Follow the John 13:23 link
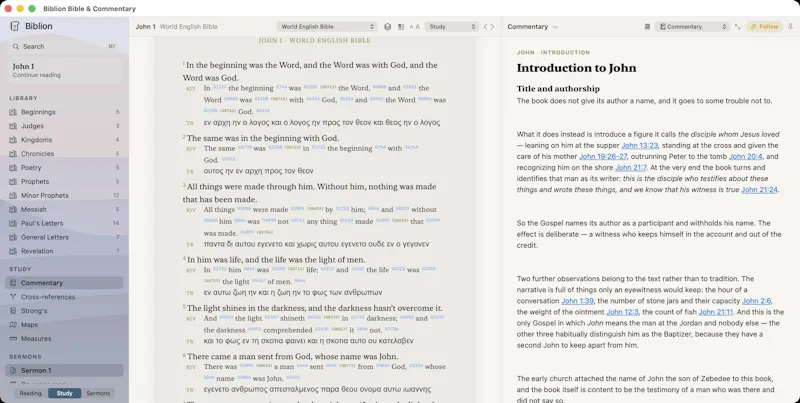This screenshot has height=403, width=800. pyautogui.click(x=639, y=145)
